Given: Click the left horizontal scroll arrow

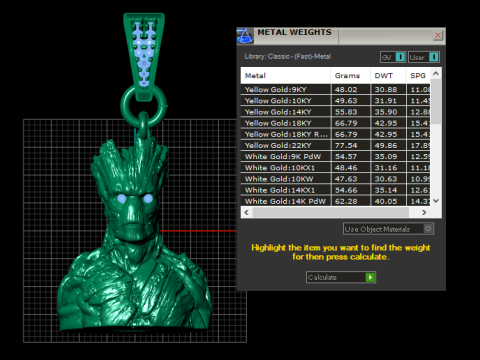Looking at the screenshot, I should [247, 212].
